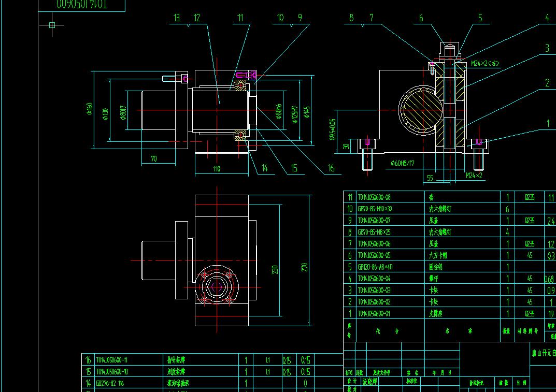
Task: Click part code T014J050600-08 in parts list
Action: (x=374, y=197)
